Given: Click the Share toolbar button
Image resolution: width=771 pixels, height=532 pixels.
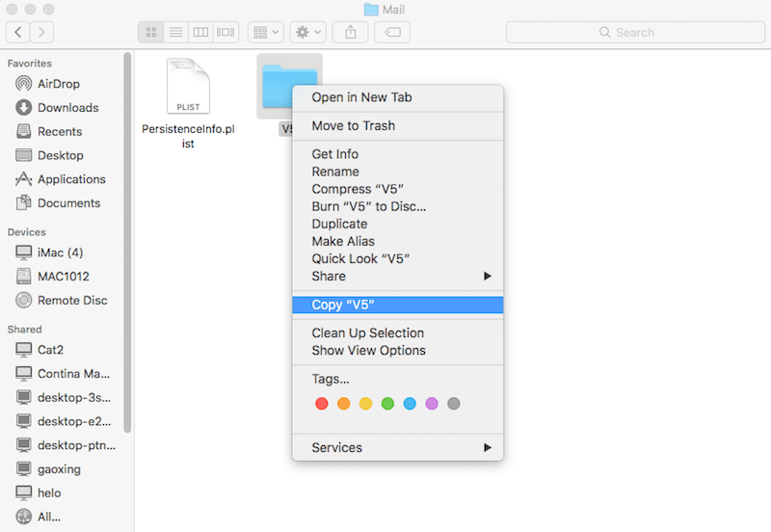Looking at the screenshot, I should tap(349, 32).
